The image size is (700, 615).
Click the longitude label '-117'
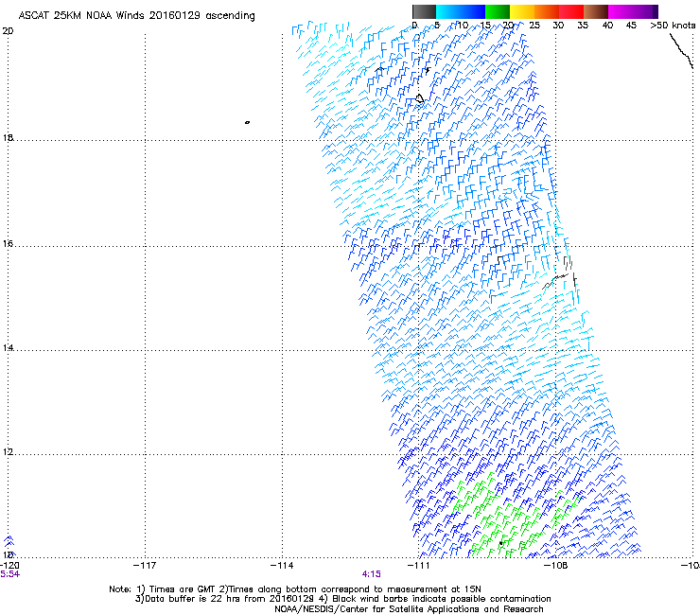(x=145, y=566)
